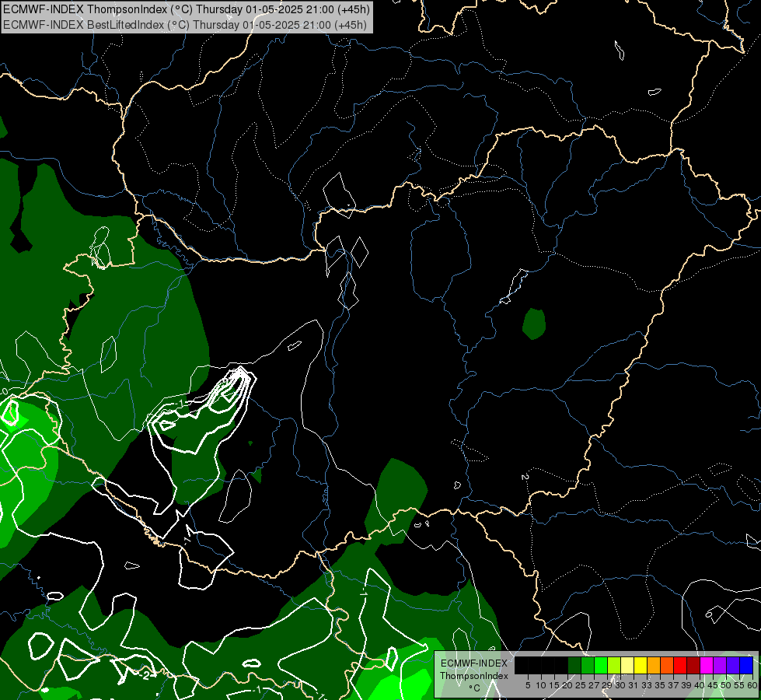The image size is (761, 700).
Task: Click the dark red 39–40 legend swatch
Action: pos(693,666)
